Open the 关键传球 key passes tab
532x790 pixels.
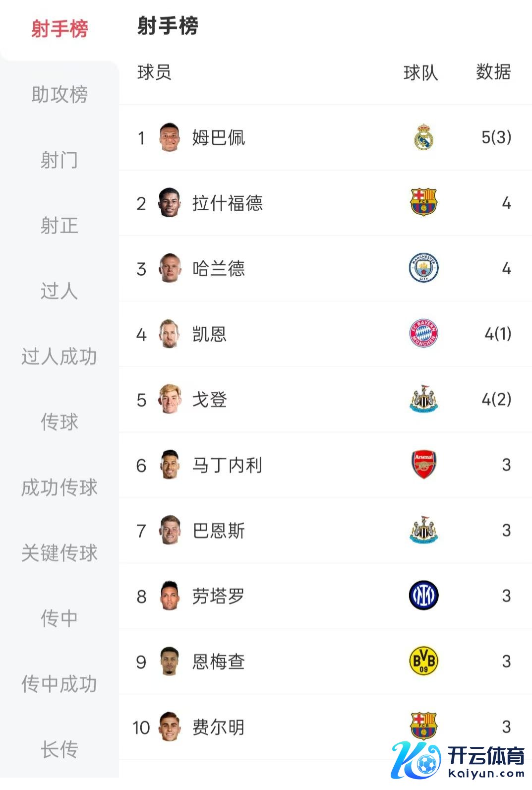59,552
